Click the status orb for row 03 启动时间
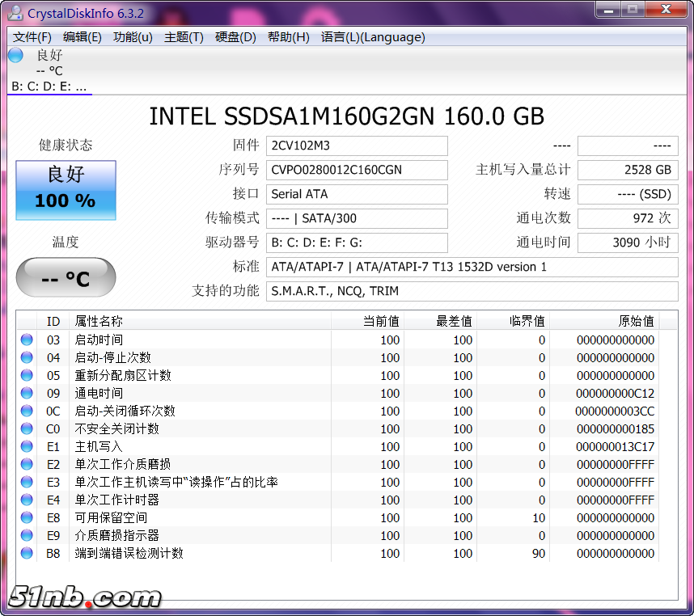Screen dimensions: 694x616 click(x=27, y=340)
